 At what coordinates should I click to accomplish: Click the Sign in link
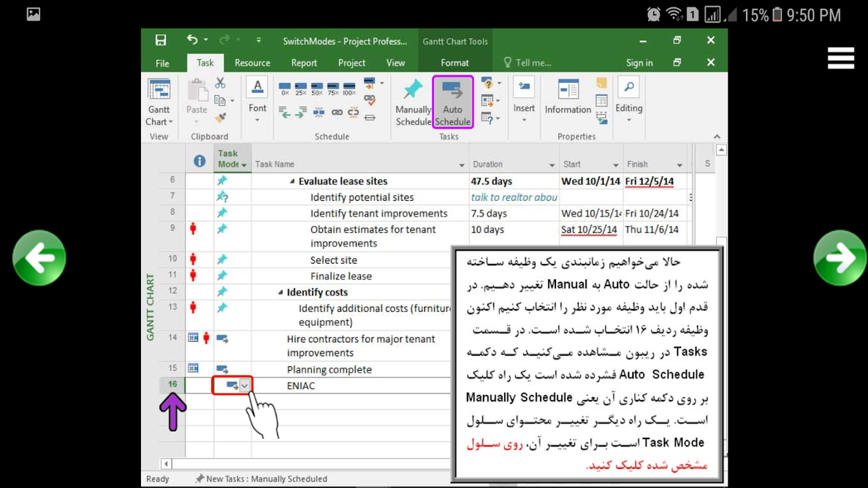coord(639,63)
